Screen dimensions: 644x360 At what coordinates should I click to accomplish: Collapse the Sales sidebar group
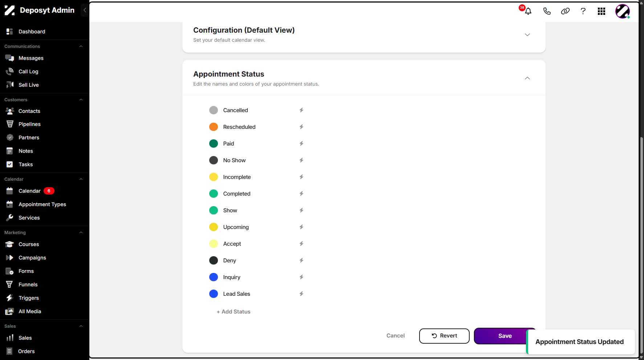(81, 326)
